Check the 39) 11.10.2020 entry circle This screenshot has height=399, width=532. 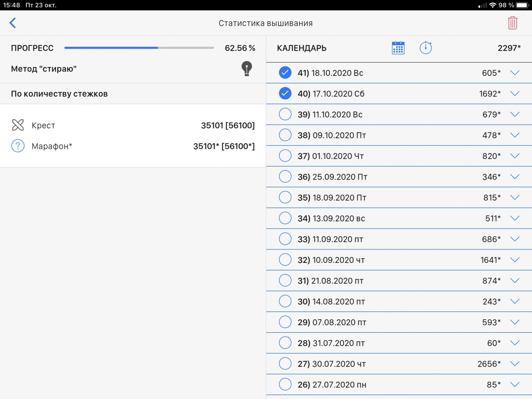click(285, 114)
